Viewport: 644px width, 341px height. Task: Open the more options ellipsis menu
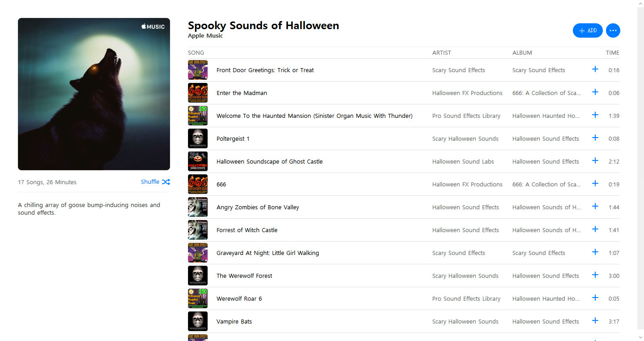(613, 30)
